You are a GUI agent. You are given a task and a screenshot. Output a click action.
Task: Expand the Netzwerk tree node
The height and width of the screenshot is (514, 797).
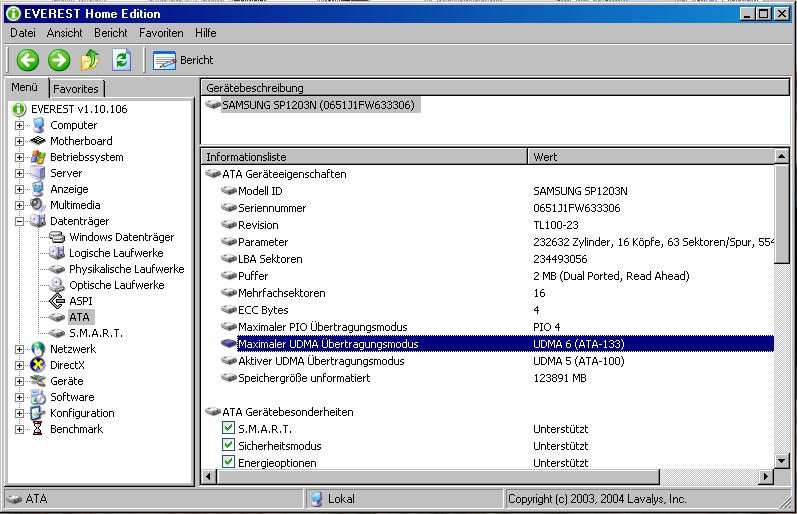tap(19, 349)
